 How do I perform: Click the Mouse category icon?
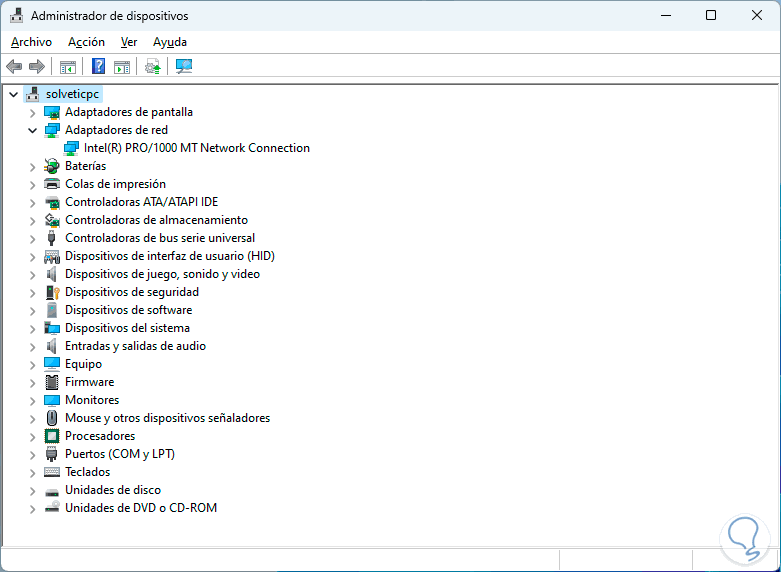pyautogui.click(x=52, y=418)
